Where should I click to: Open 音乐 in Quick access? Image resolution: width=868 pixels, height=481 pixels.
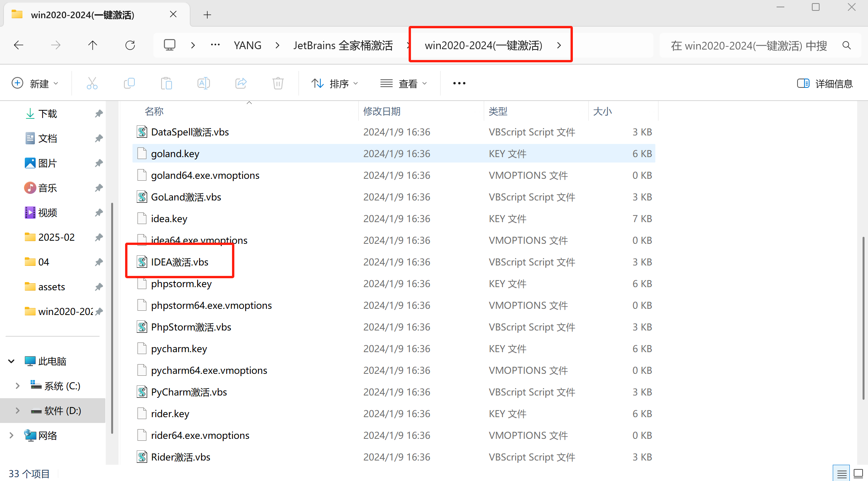pos(48,188)
